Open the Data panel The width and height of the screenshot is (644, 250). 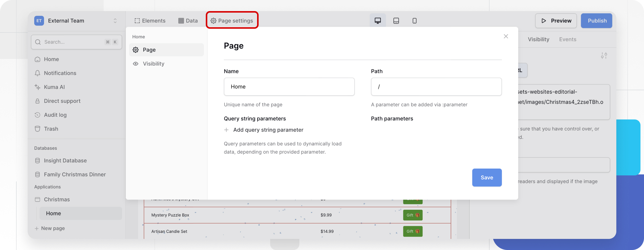point(188,21)
